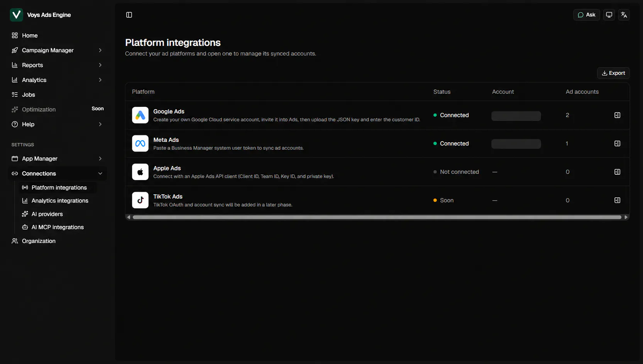Click the AI providers sparkle icon
The image size is (643, 364).
point(25,214)
